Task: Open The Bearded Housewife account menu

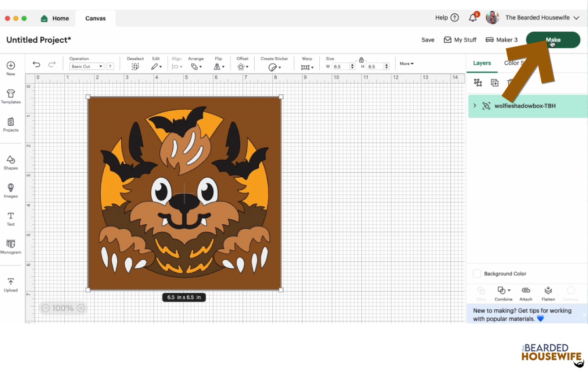Action: tap(542, 18)
